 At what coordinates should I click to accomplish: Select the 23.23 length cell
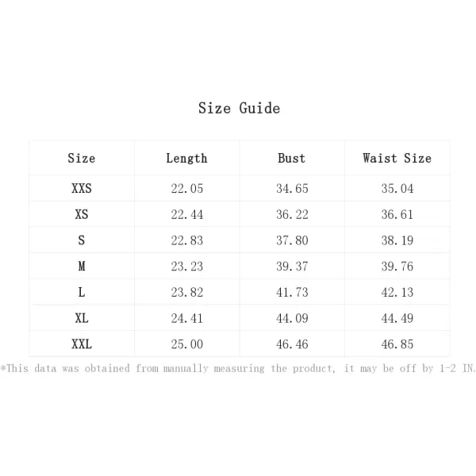click(x=186, y=267)
